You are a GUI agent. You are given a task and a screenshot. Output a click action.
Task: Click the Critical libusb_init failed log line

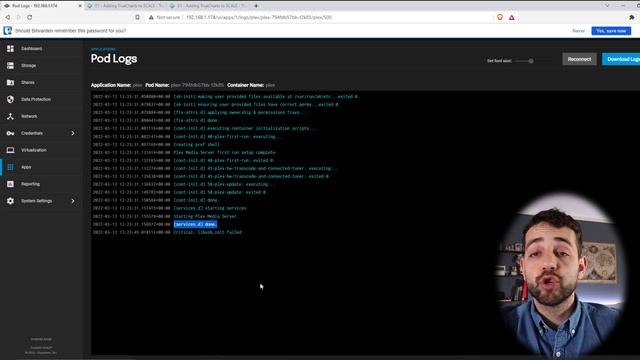[x=207, y=232]
